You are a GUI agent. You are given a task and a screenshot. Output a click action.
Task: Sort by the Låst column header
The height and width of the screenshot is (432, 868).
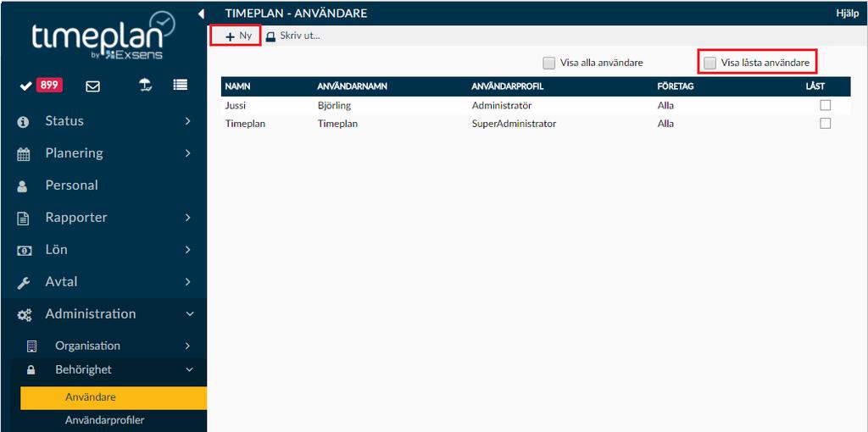tap(815, 87)
